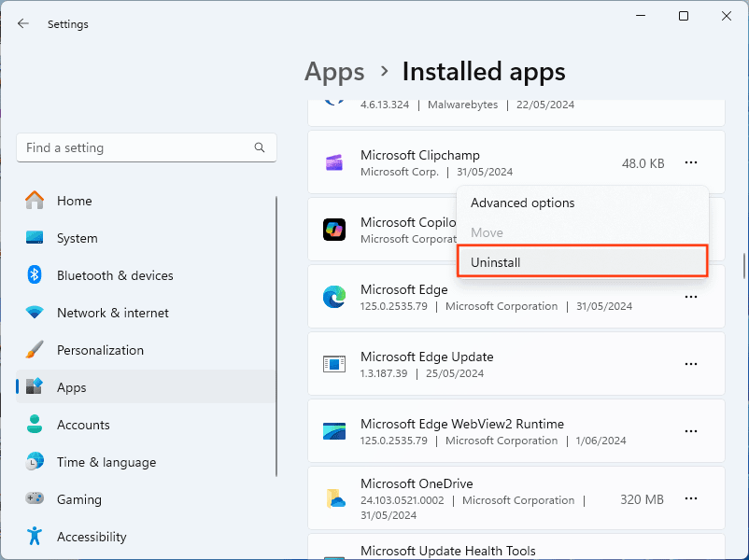Click the search magnifier icon
749x560 pixels.
[x=260, y=147]
